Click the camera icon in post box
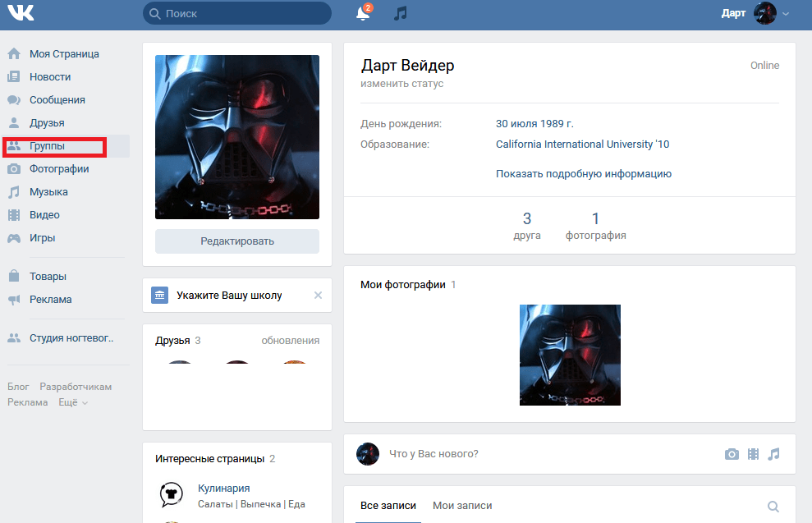The image size is (812, 523). tap(732, 454)
